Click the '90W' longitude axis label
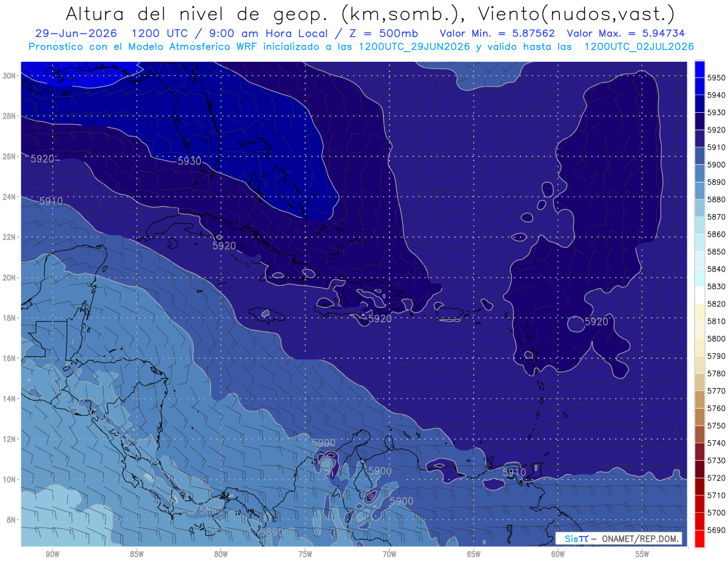Screen dimensions: 728x562 click(x=53, y=555)
